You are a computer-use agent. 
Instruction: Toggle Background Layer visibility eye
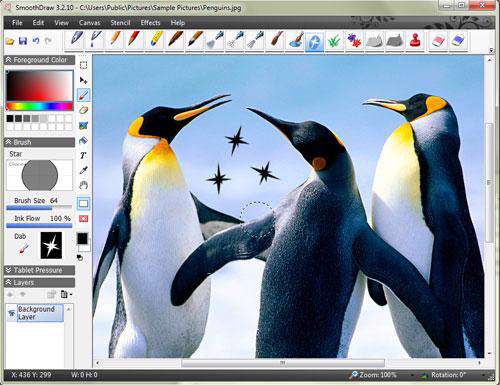[12, 313]
